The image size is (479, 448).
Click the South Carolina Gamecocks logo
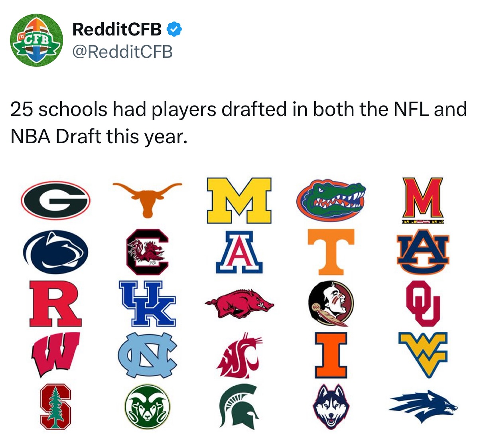(x=147, y=252)
